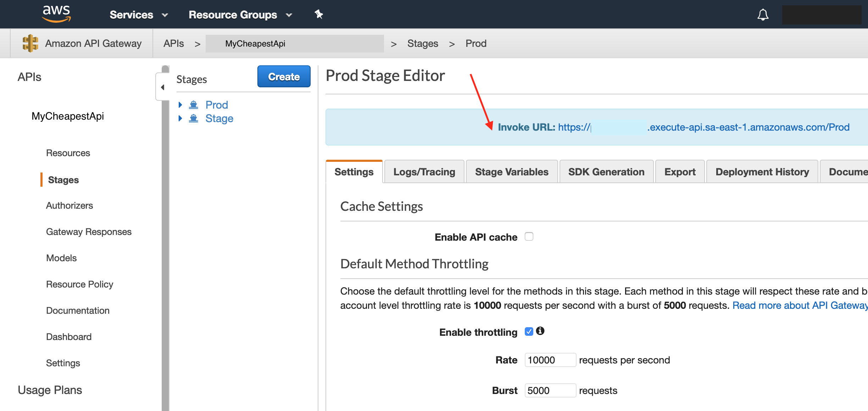The height and width of the screenshot is (411, 868).
Task: Open the Services dropdown menu
Action: tap(138, 15)
